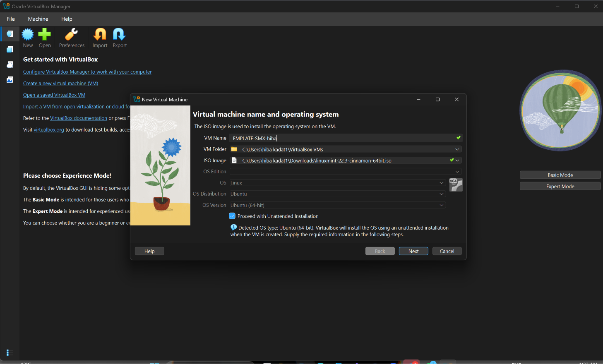The image size is (603, 364).
Task: Click Import a VM from open virtualization link
Action: click(x=77, y=107)
